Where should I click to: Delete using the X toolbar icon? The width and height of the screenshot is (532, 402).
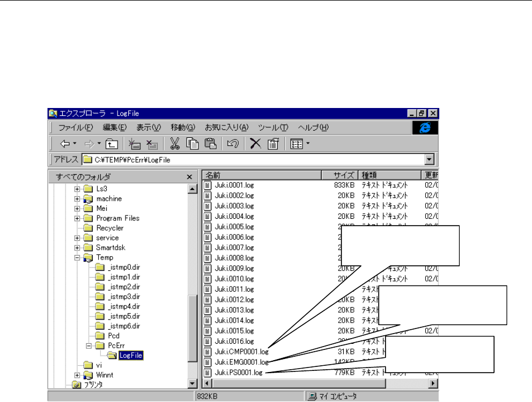click(x=256, y=144)
